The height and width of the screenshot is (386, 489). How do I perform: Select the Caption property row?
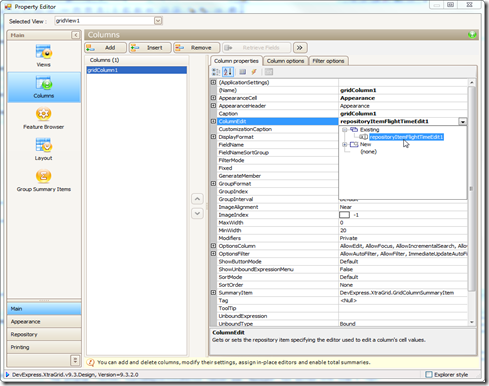coord(342,113)
